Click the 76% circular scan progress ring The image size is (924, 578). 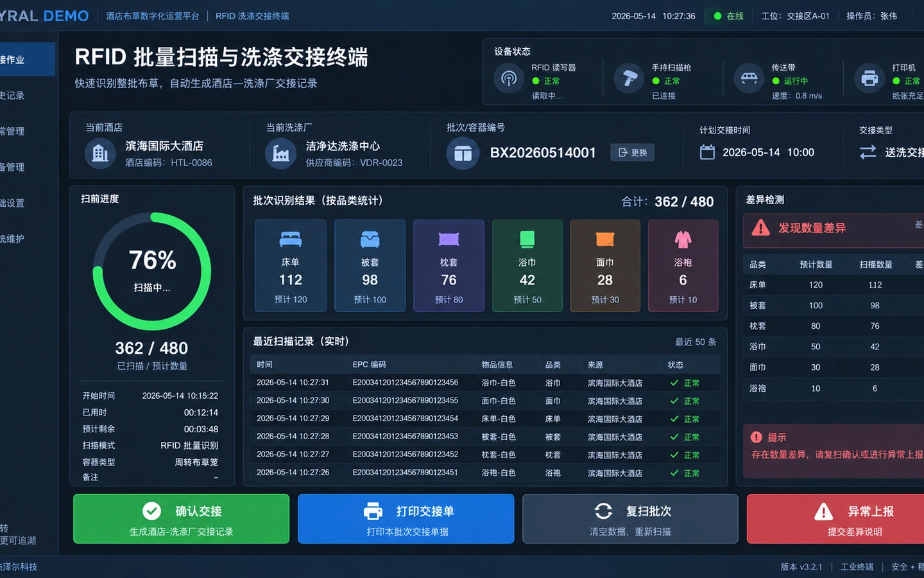coord(152,271)
